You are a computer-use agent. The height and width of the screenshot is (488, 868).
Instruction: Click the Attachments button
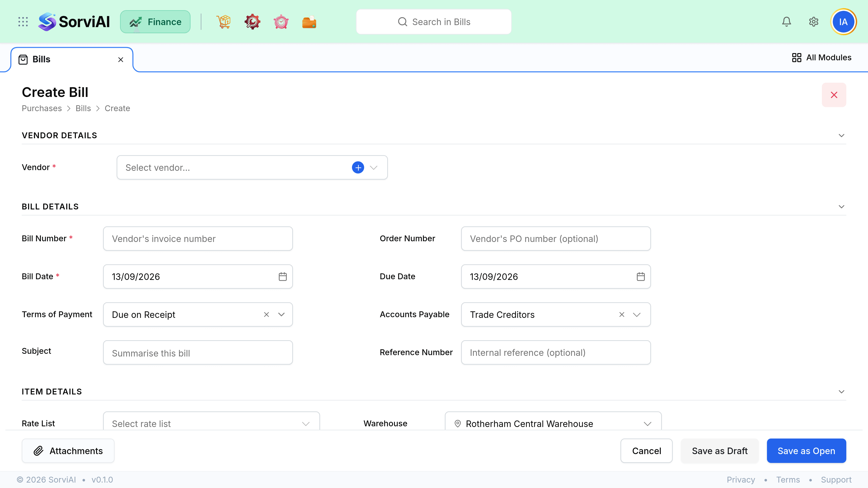(x=68, y=451)
